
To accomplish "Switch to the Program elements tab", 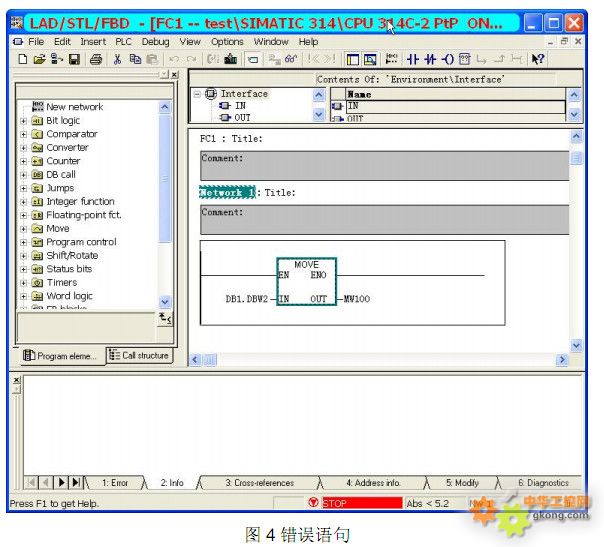I will tap(60, 356).
